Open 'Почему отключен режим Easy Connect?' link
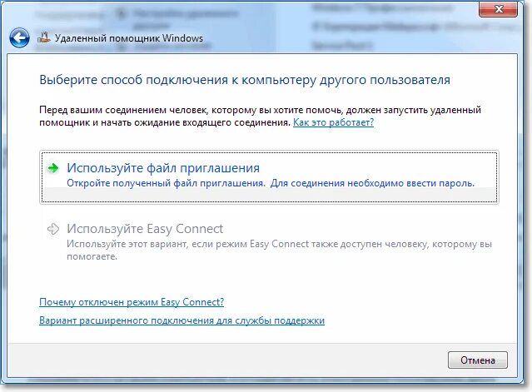The image size is (532, 392). [x=132, y=302]
